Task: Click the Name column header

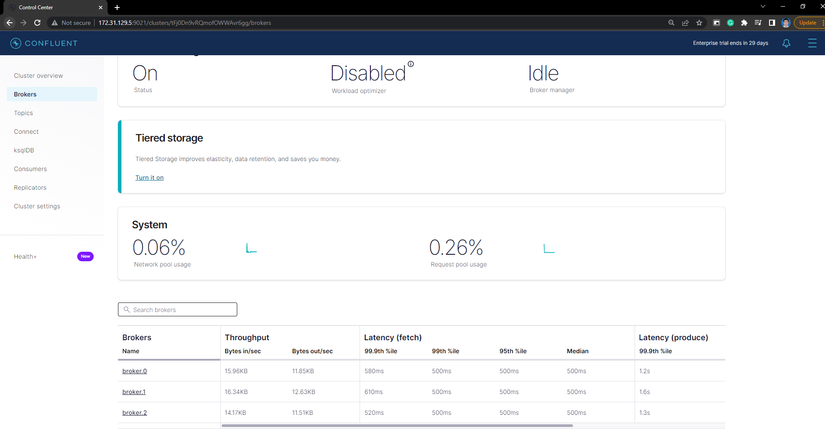Action: click(131, 351)
